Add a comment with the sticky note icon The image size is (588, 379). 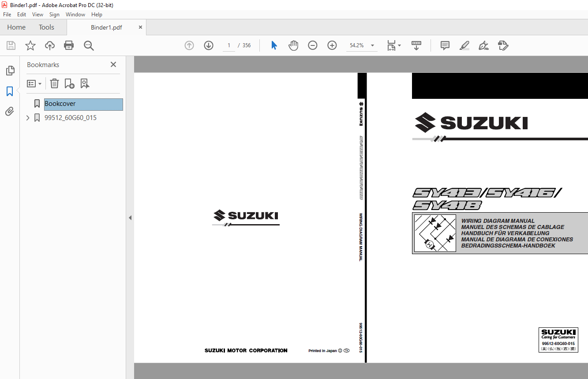click(445, 45)
